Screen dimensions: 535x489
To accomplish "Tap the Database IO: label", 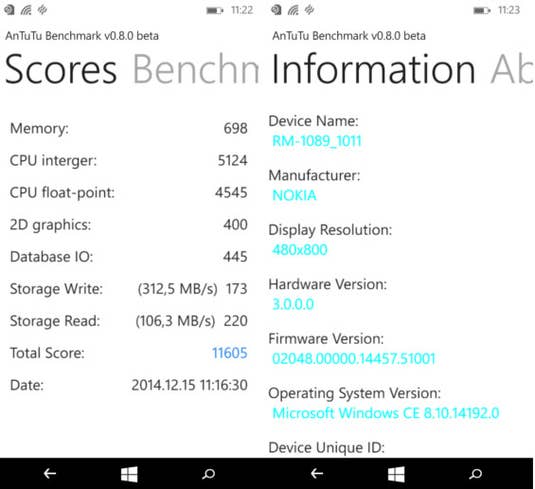I will click(52, 257).
